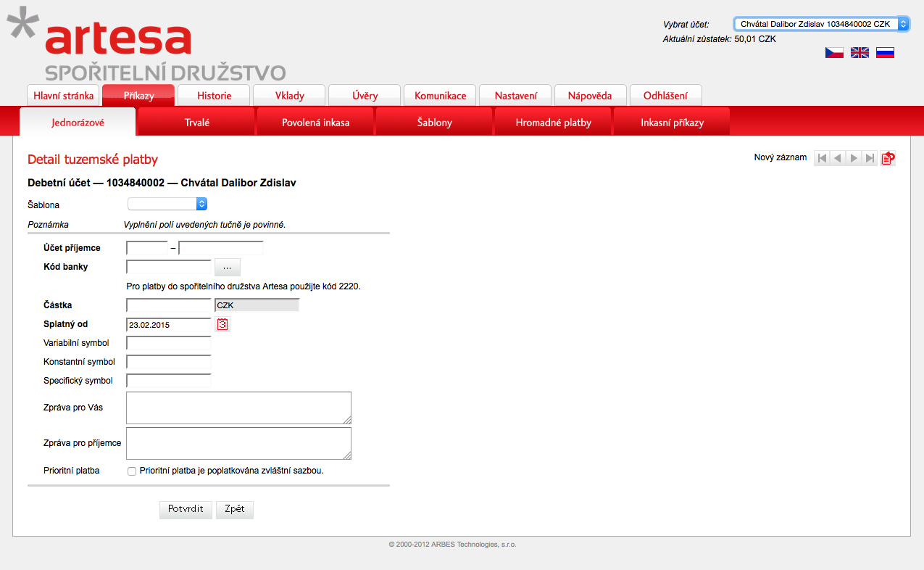Viewport: 924px width, 570px height.
Task: Focus the Specifický symbol field
Action: coord(169,381)
